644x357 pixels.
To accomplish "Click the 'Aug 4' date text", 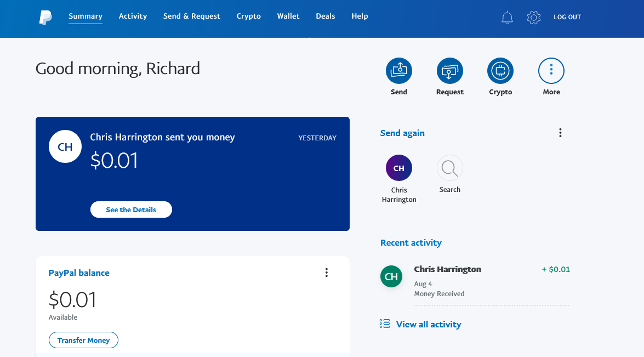I will click(423, 284).
